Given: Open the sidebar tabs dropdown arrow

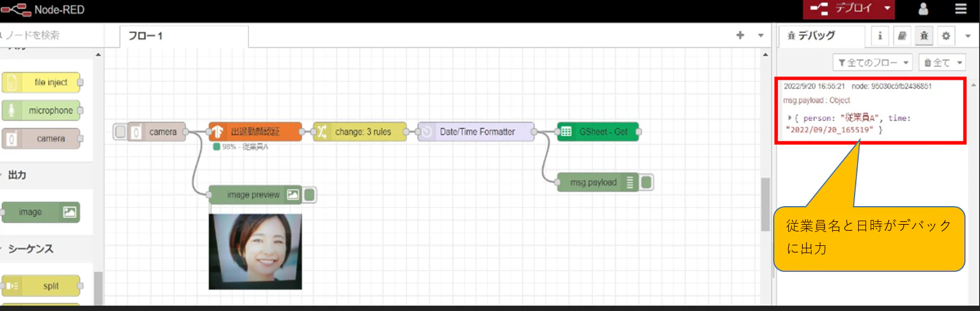Looking at the screenshot, I should pos(968,36).
